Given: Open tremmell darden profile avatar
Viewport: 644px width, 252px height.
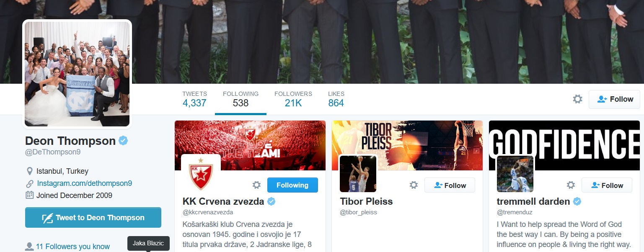Looking at the screenshot, I should [515, 174].
